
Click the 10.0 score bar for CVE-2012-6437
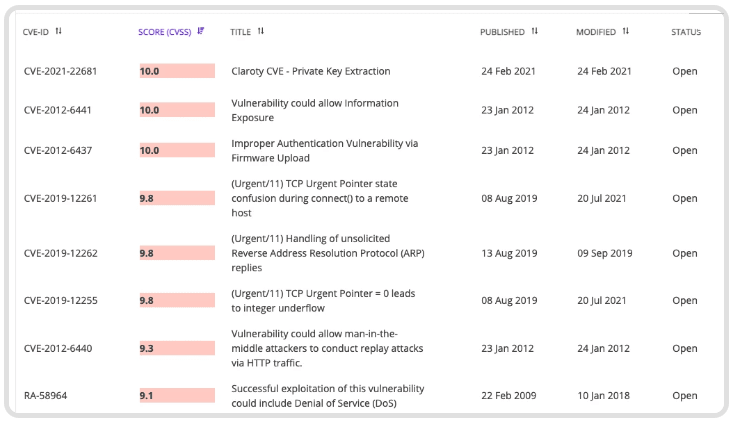177,150
